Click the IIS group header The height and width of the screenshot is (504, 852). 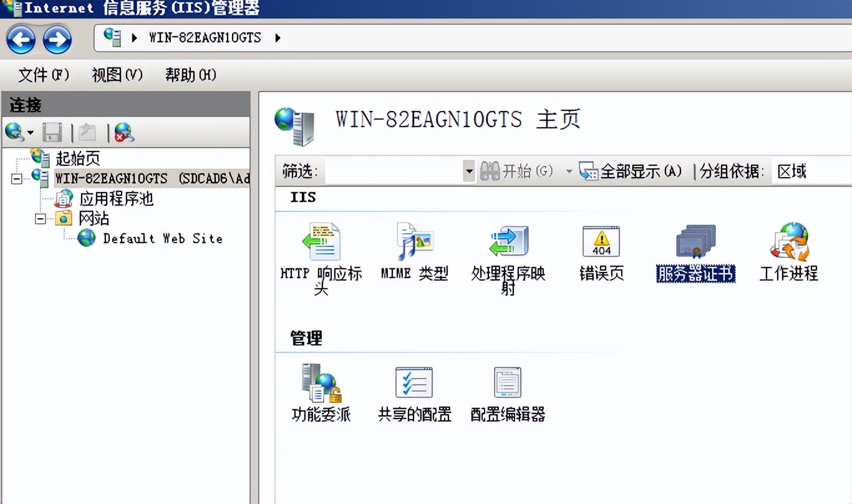[303, 198]
